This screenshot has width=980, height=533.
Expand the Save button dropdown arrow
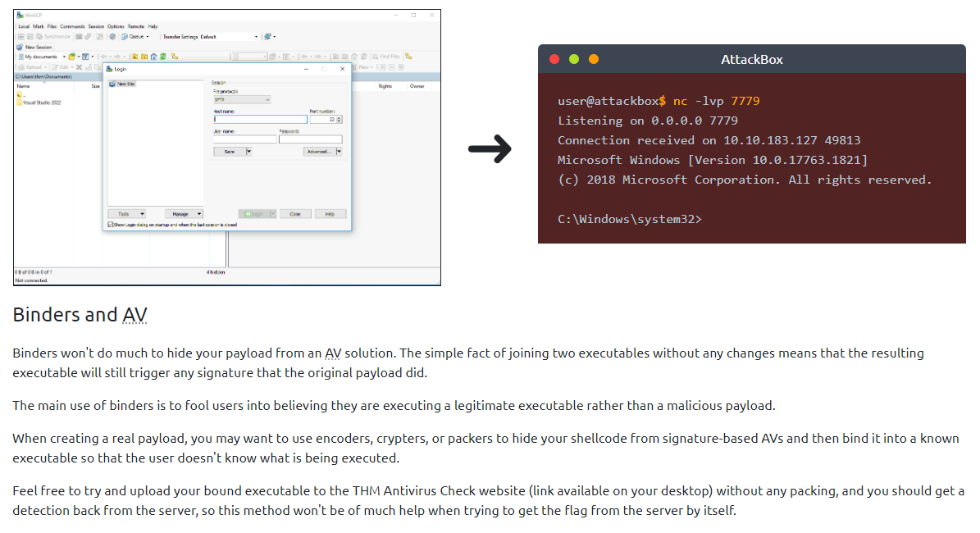[x=249, y=152]
